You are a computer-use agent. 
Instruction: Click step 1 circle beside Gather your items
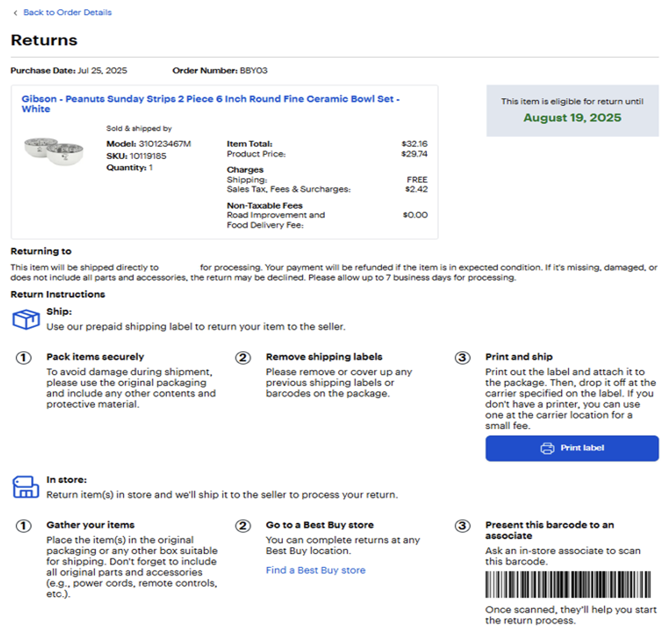pyautogui.click(x=24, y=525)
